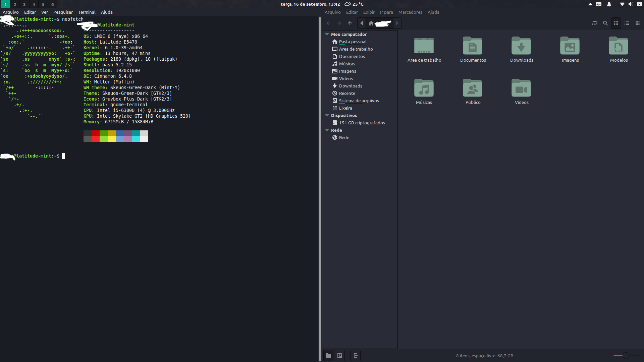The image size is (644, 362).
Task: Show tree view in sidebar
Action: (340, 356)
